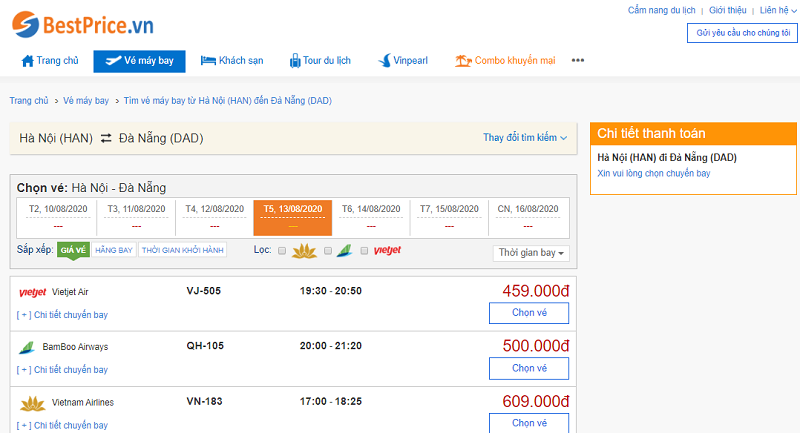Click the price 459.000đ
This screenshot has height=433, width=800.
coord(536,291)
